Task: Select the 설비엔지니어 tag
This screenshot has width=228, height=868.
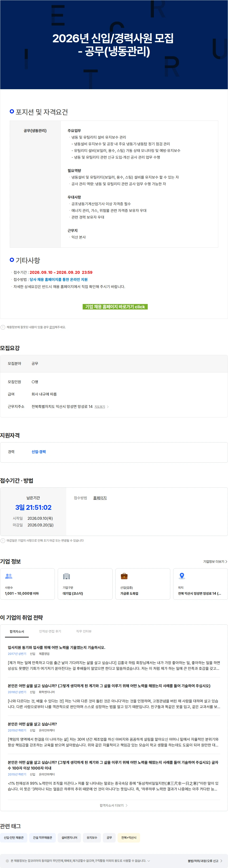Action: pos(69,837)
